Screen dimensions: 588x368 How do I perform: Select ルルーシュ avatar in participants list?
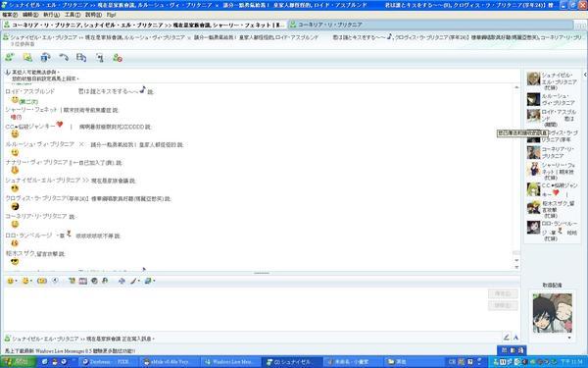(x=533, y=99)
